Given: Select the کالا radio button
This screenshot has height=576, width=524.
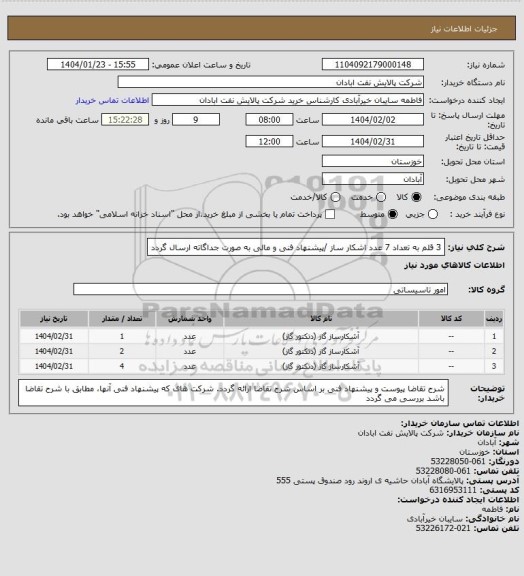Looking at the screenshot, I should click(x=416, y=197).
